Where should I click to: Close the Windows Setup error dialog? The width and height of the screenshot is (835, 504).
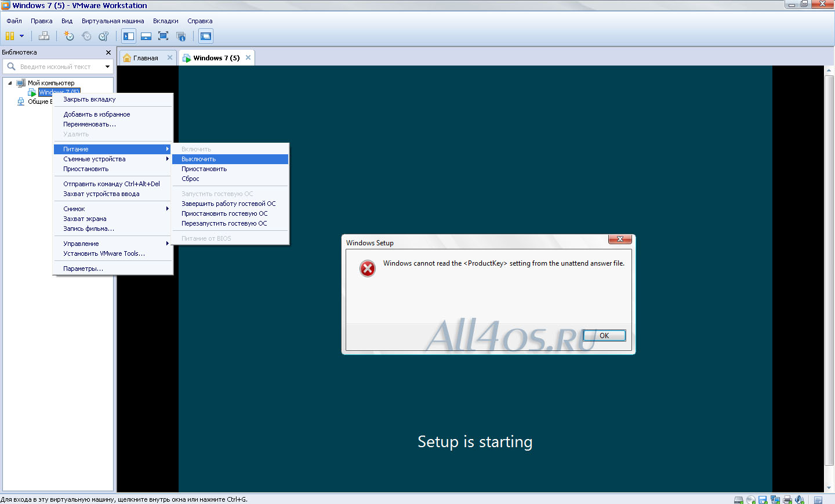pyautogui.click(x=620, y=239)
